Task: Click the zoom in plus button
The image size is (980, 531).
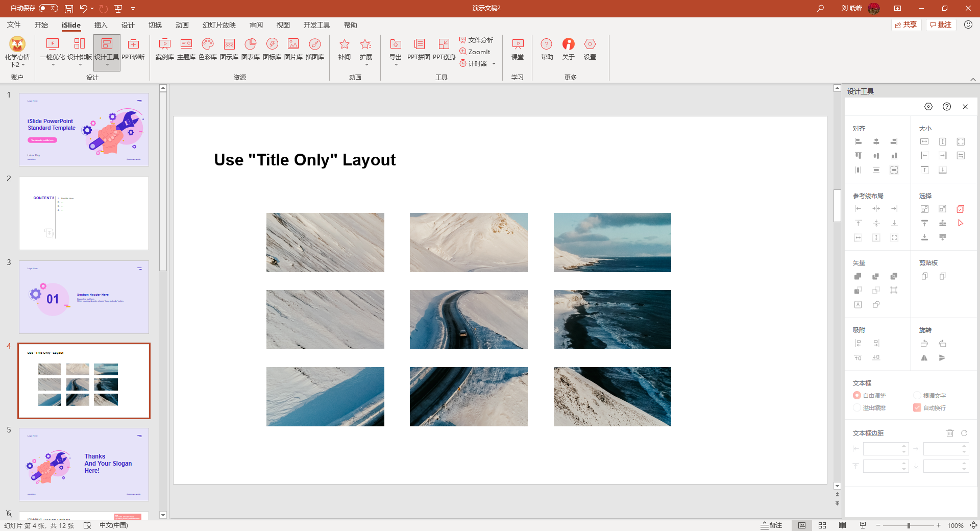Action: tap(938, 525)
